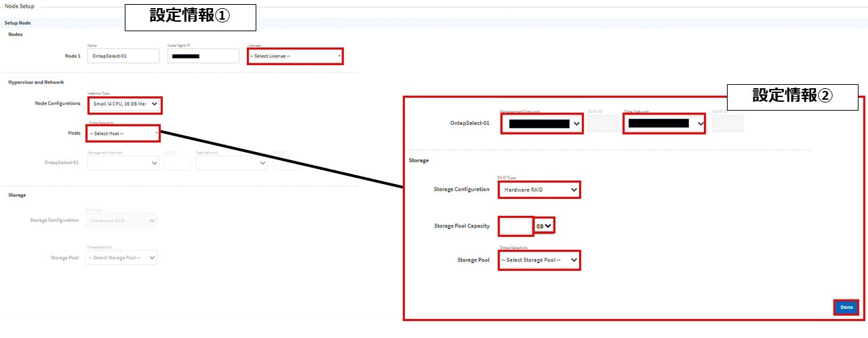
Task: Click the blue Done button
Action: (x=846, y=307)
